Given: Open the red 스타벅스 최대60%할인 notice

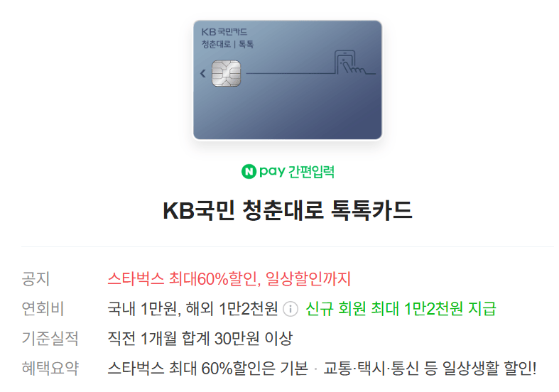Looking at the screenshot, I should pos(229,278).
